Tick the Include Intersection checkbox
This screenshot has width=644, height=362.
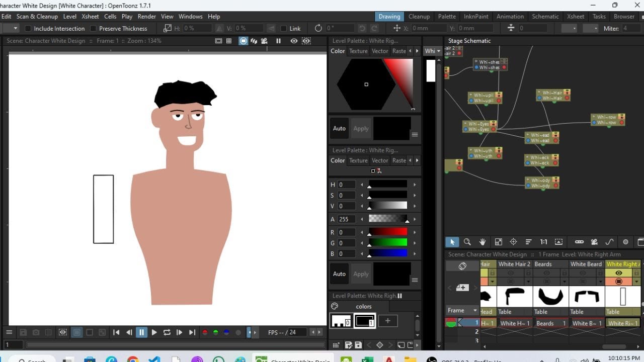coord(28,29)
